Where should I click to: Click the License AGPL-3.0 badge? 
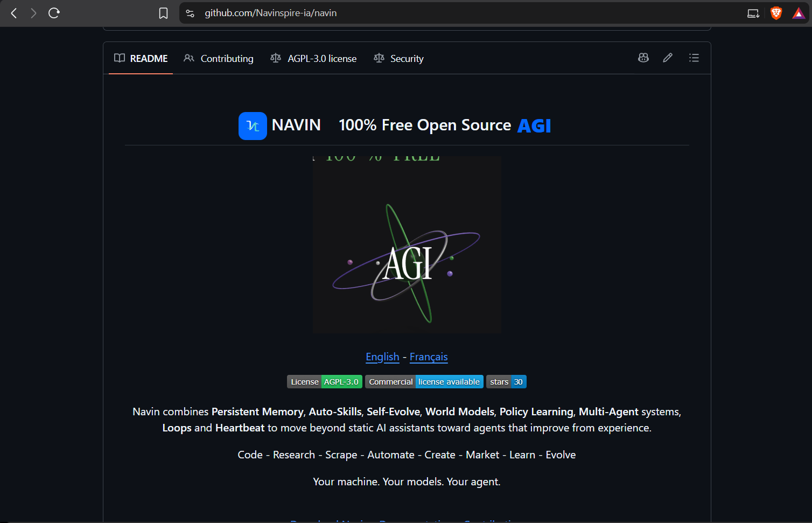pyautogui.click(x=325, y=382)
